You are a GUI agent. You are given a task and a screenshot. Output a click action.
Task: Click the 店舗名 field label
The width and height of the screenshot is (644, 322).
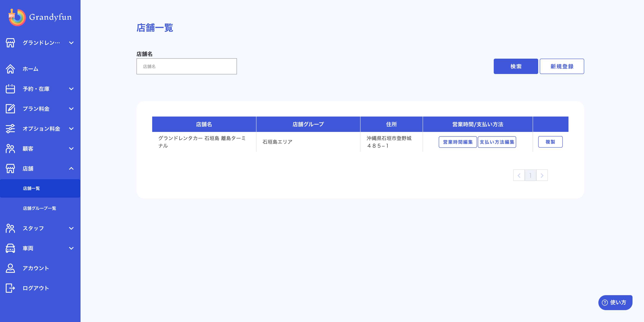pyautogui.click(x=145, y=54)
